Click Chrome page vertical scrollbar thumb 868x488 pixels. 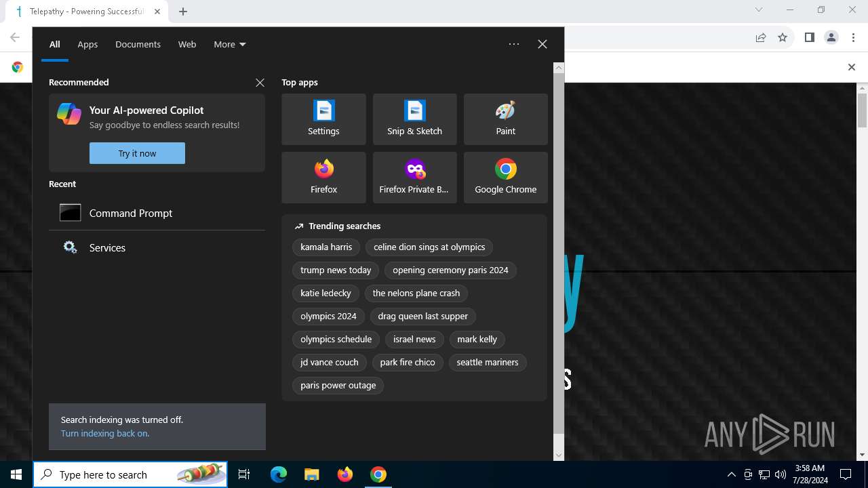[x=863, y=110]
